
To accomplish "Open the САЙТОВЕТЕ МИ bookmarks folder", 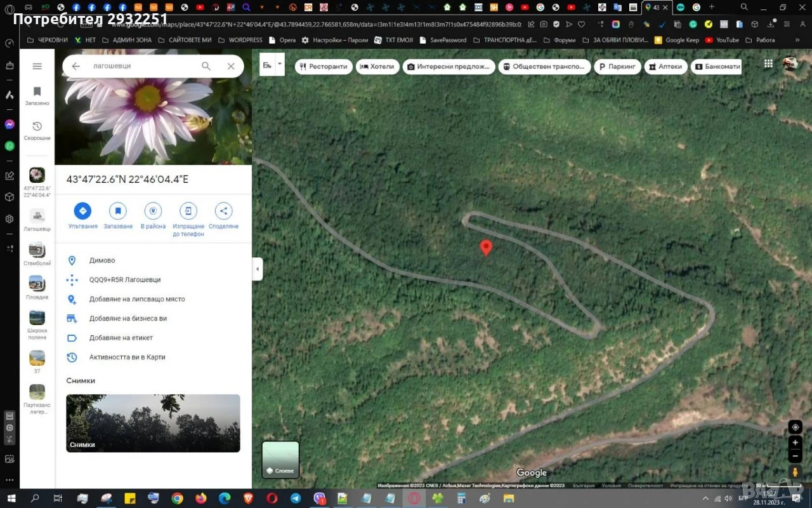I will pos(185,40).
